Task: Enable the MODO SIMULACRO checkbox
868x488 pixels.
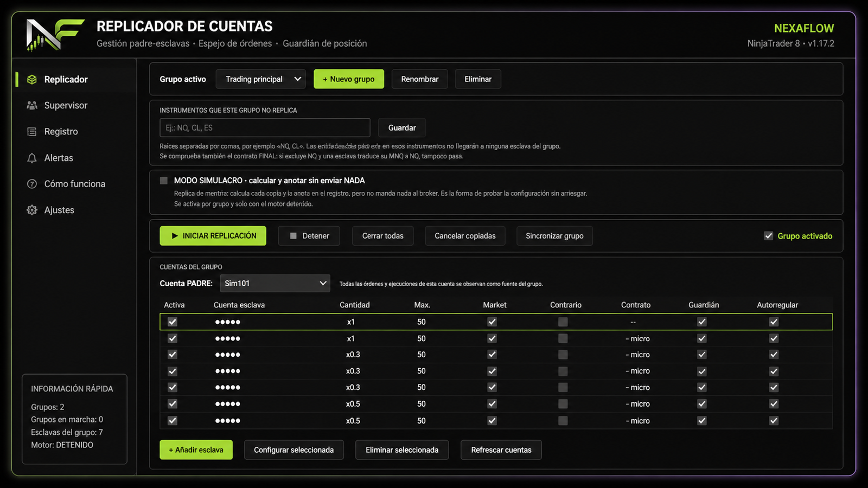Action: pyautogui.click(x=164, y=181)
